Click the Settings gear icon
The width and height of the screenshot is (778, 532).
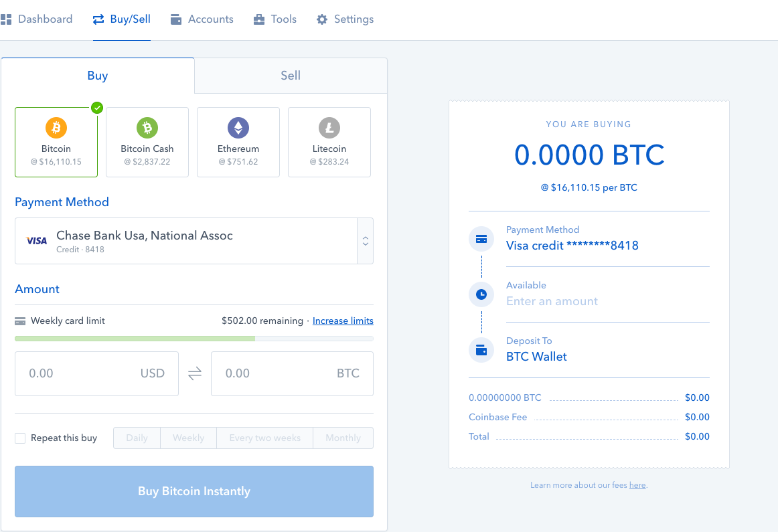322,19
